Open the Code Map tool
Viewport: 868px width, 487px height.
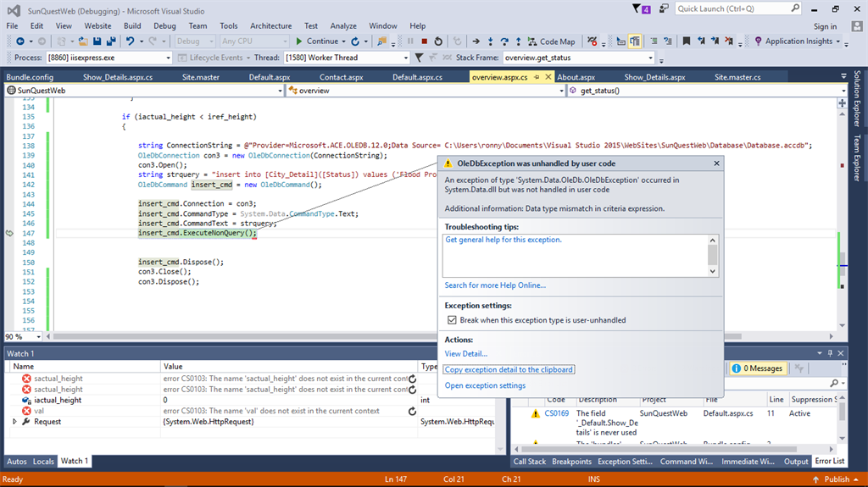551,42
